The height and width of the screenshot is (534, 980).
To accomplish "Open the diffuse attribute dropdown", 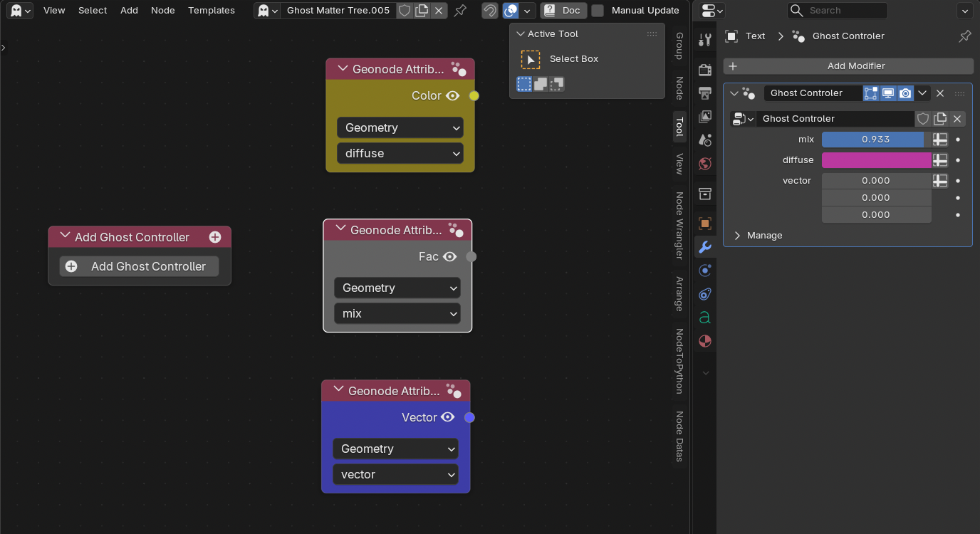I will tap(400, 153).
